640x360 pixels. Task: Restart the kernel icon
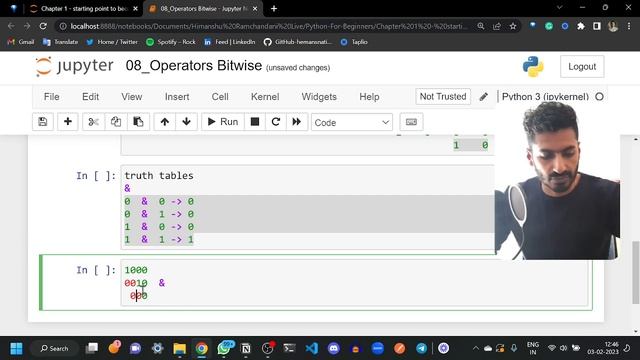coord(276,122)
